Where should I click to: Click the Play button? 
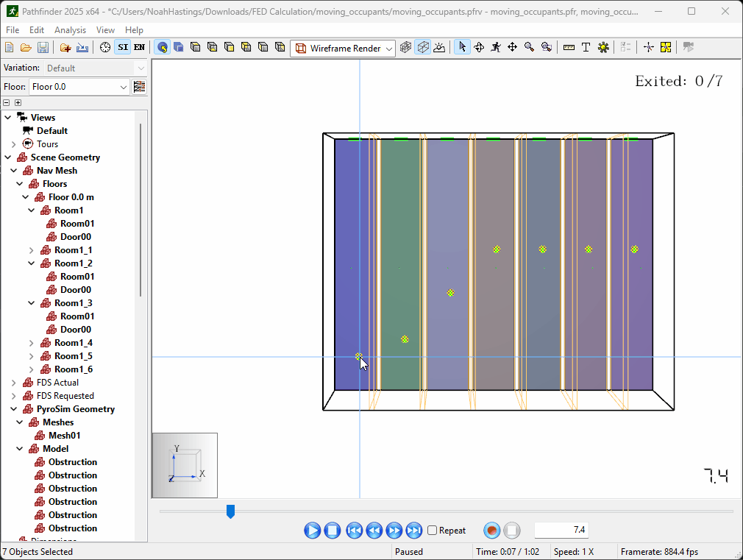point(312,530)
